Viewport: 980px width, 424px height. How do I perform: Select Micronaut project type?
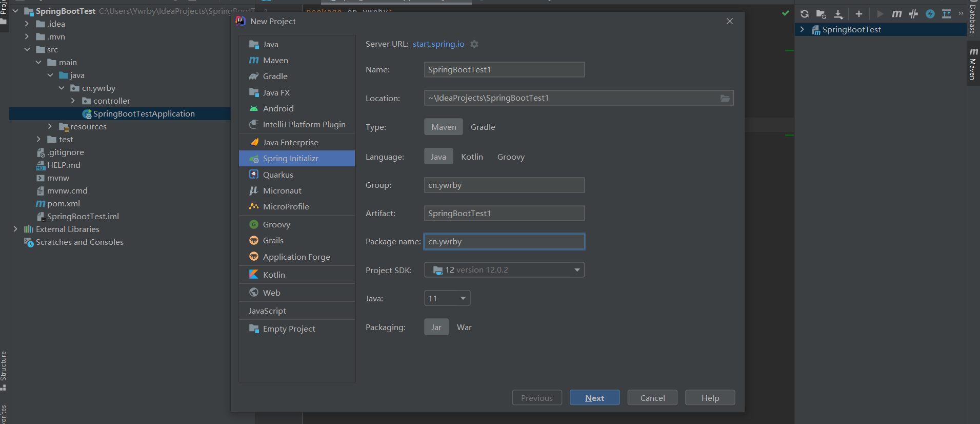[x=297, y=191]
